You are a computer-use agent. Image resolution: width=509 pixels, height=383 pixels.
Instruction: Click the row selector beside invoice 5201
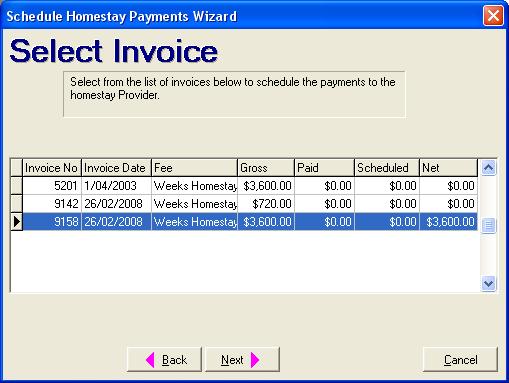pyautogui.click(x=16, y=186)
